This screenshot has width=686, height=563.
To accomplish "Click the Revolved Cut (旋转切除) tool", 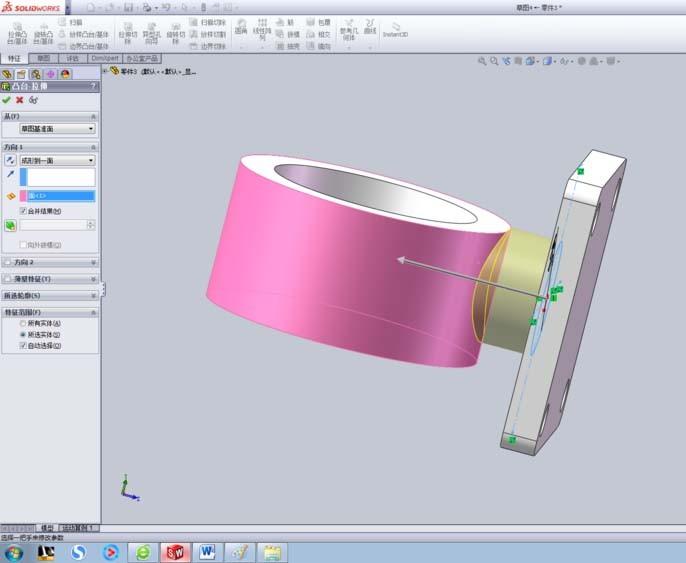I will 175,34.
